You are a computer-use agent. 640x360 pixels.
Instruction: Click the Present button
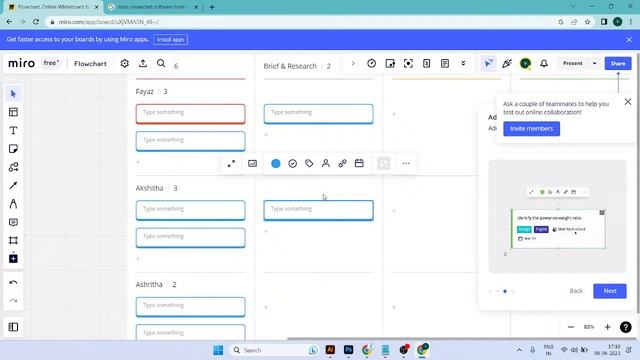pos(573,63)
